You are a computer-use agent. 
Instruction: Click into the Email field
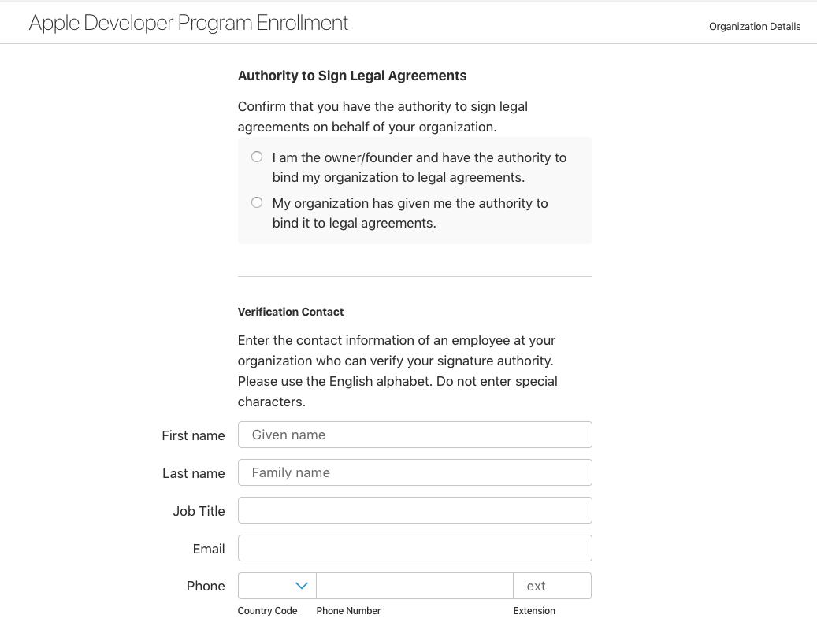coord(414,548)
